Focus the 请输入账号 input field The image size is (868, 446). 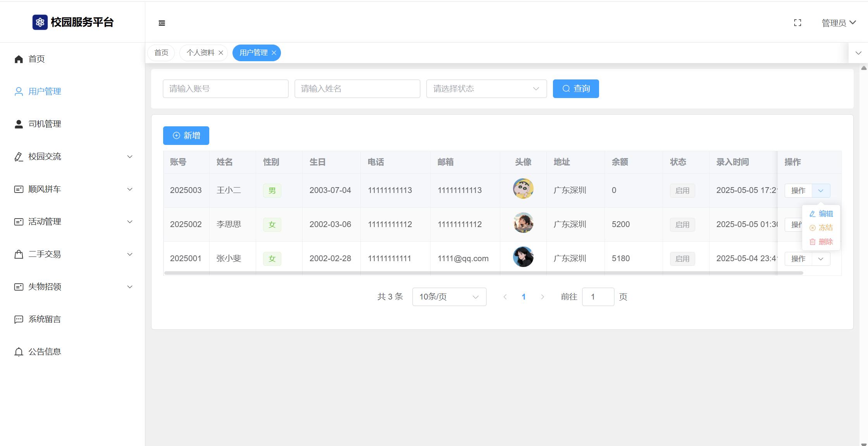226,89
